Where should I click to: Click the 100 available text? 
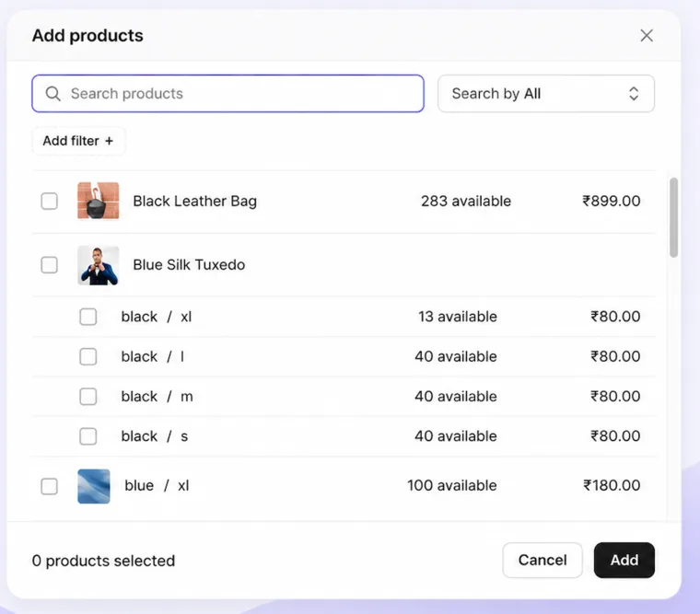coord(452,485)
